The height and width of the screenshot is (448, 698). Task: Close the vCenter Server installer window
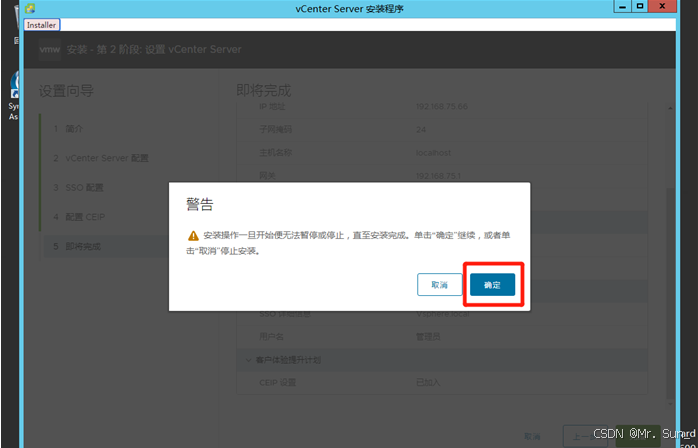(663, 6)
